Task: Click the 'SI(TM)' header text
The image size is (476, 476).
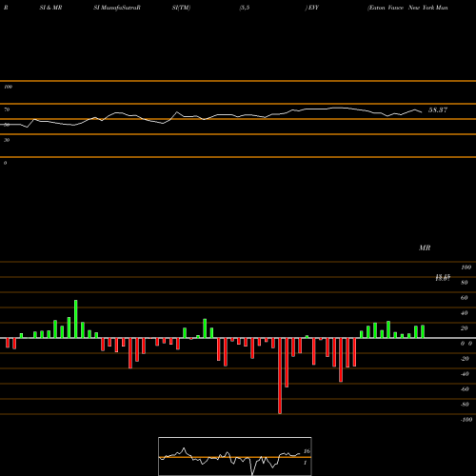Action: 181,8
